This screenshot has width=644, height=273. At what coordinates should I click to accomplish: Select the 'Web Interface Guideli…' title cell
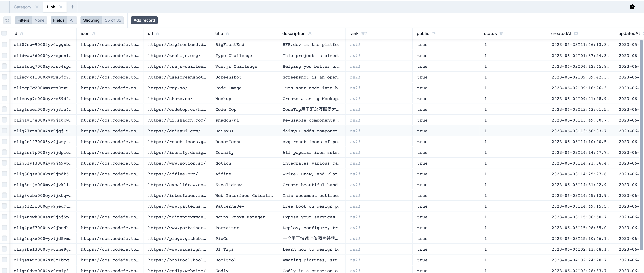(245, 195)
